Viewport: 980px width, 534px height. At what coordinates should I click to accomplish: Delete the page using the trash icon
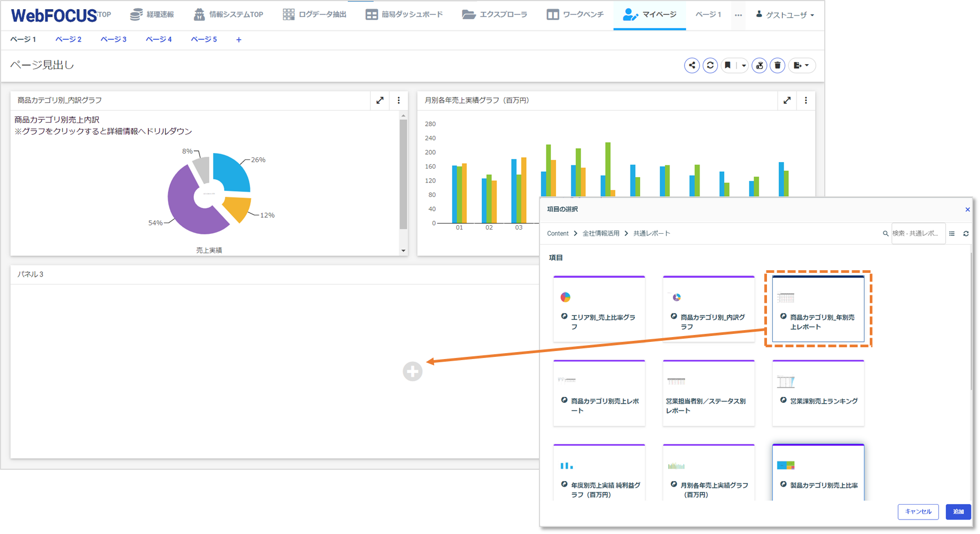(777, 65)
